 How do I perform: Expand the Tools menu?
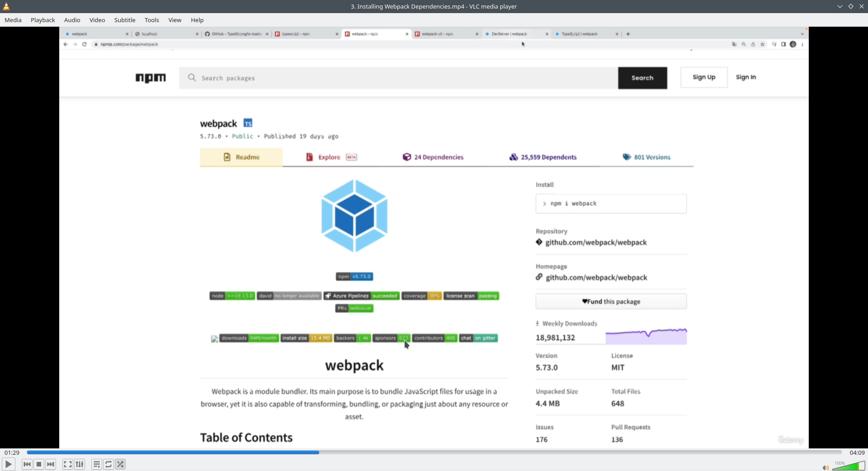tap(152, 20)
